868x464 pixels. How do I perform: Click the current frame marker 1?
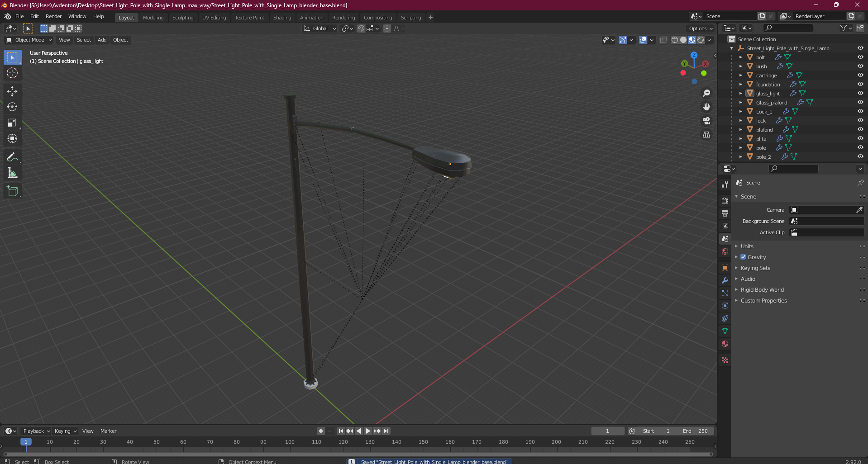(x=26, y=442)
